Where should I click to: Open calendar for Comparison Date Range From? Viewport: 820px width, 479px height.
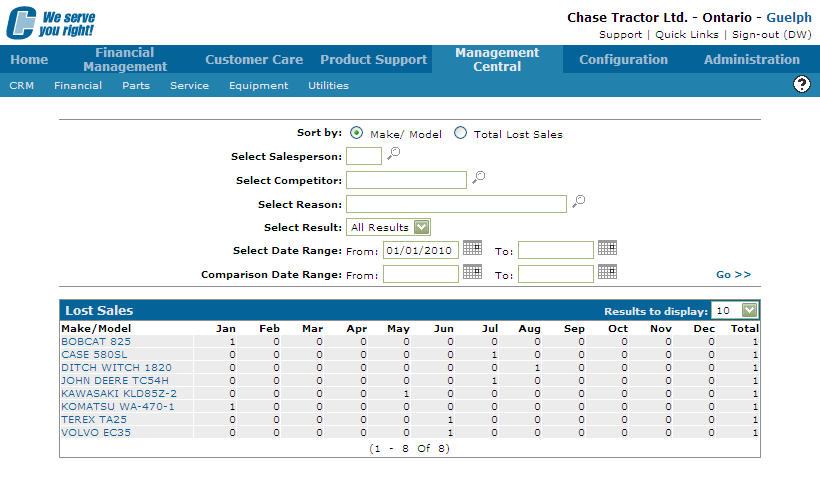(472, 271)
